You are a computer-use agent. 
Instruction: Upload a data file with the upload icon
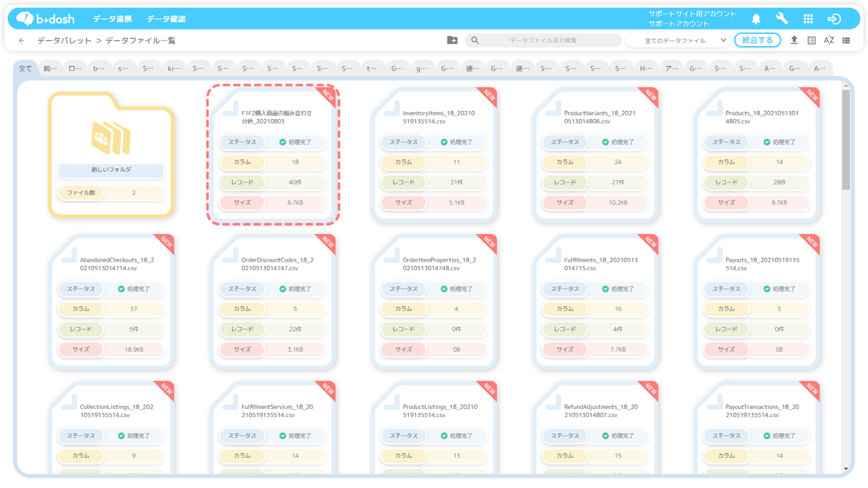point(794,40)
